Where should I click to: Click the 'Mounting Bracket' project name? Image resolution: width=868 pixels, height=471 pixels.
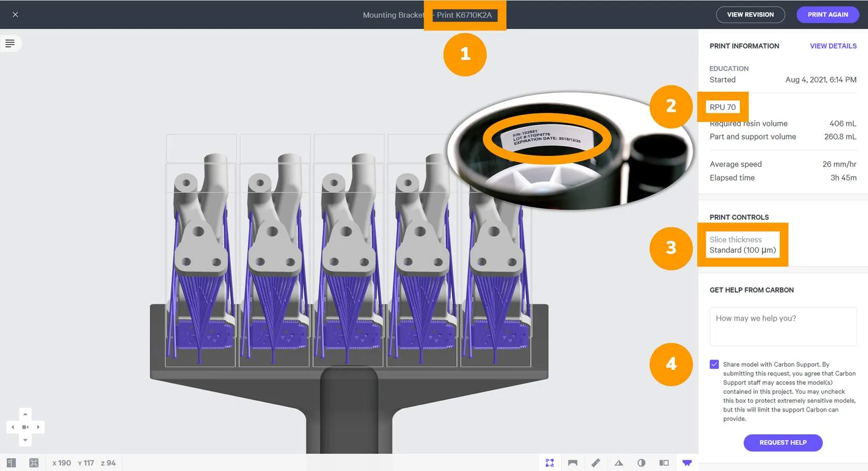click(393, 15)
